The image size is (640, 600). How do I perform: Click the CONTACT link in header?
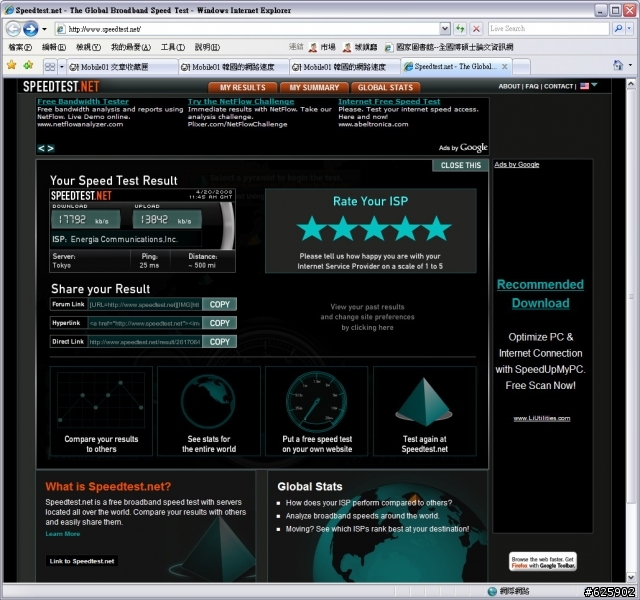(558, 87)
